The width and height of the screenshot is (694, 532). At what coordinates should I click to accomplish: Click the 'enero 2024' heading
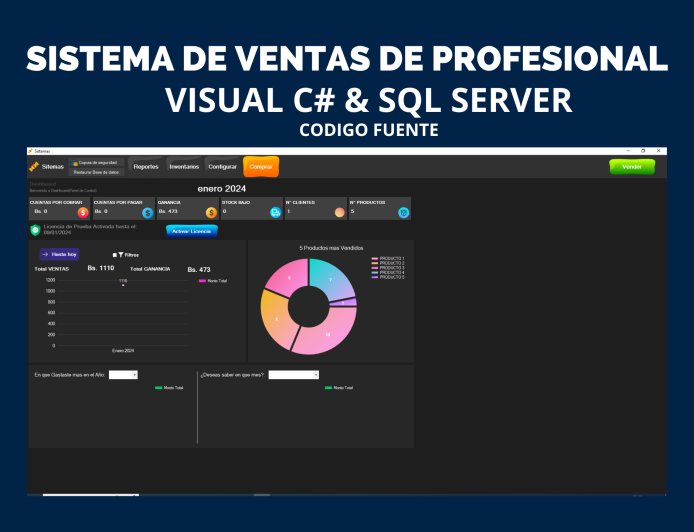222,189
